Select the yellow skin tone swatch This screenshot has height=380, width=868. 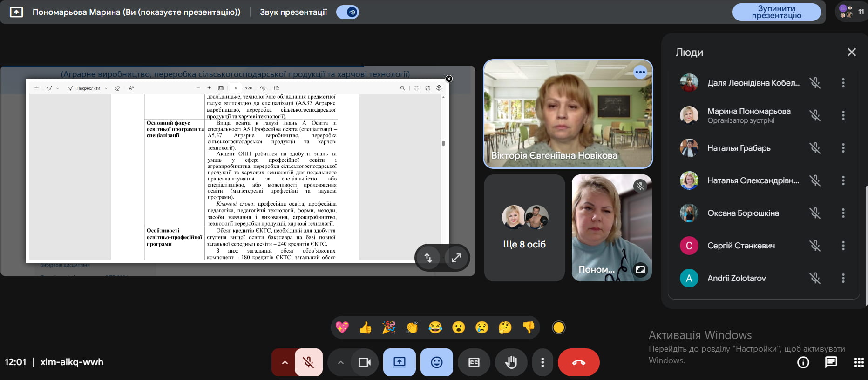click(558, 328)
